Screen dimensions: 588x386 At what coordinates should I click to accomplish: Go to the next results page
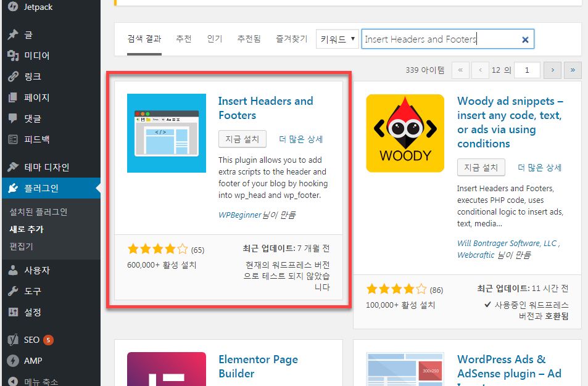coord(552,70)
